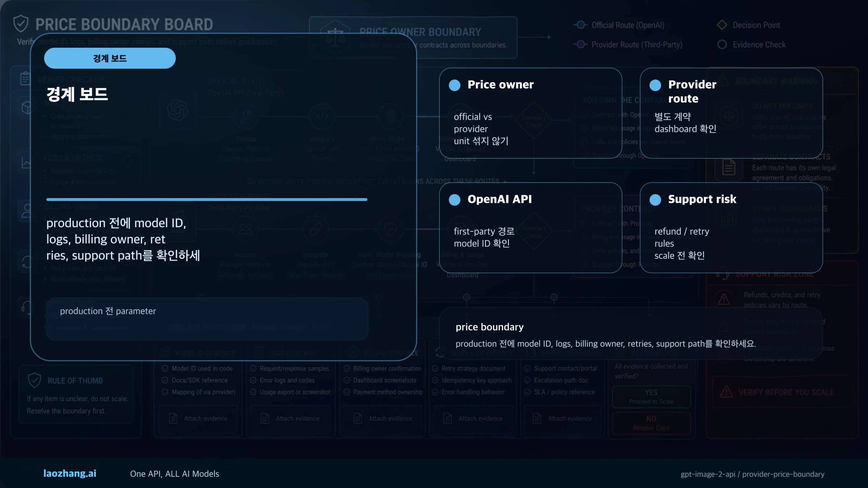This screenshot has width=868, height=488.
Task: Click Attach evidence under Escalation path doc column
Action: point(562,418)
